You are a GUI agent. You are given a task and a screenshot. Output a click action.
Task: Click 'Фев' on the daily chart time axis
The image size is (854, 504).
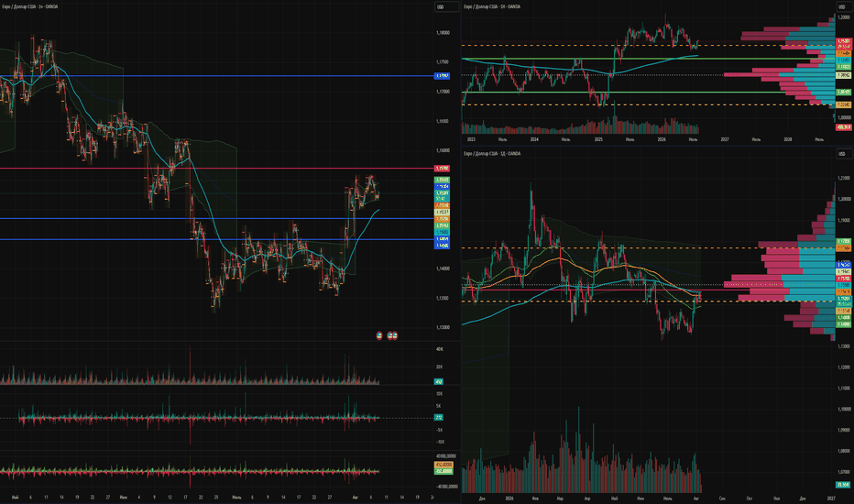pyautogui.click(x=535, y=498)
